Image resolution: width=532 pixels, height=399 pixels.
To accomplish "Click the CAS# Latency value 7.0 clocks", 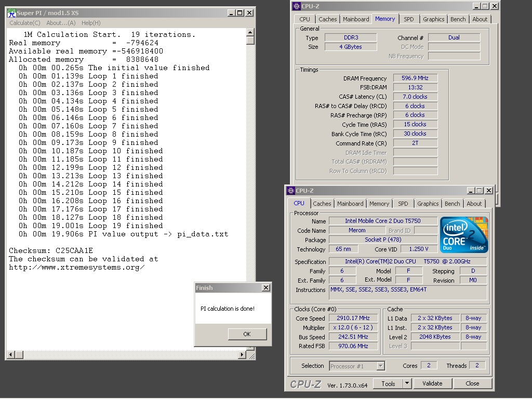I will pos(415,97).
